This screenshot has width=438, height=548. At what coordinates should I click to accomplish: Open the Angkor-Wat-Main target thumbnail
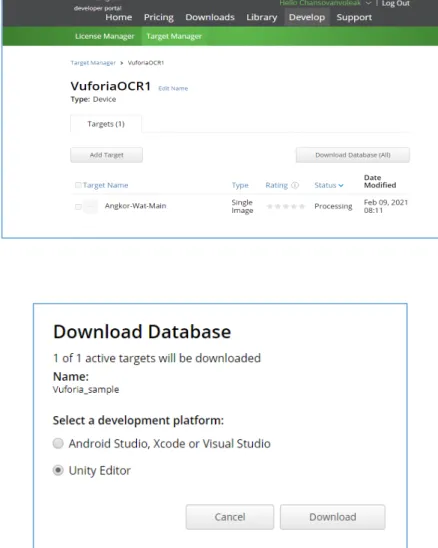coord(91,206)
